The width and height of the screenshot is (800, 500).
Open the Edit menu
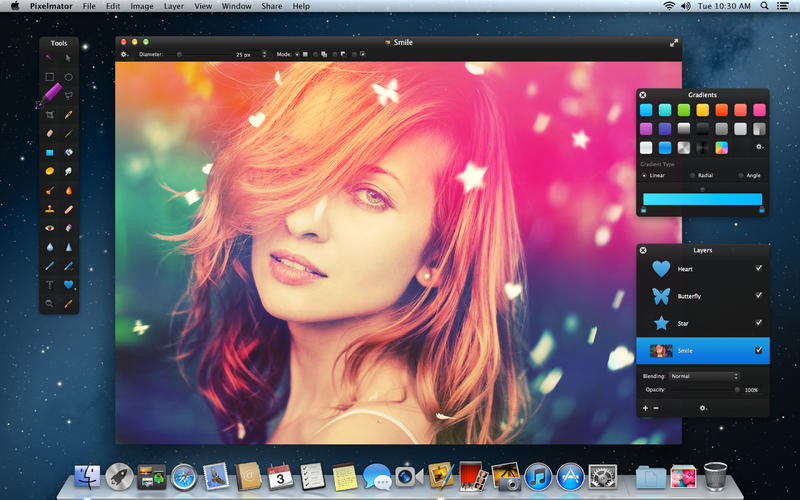point(113,6)
